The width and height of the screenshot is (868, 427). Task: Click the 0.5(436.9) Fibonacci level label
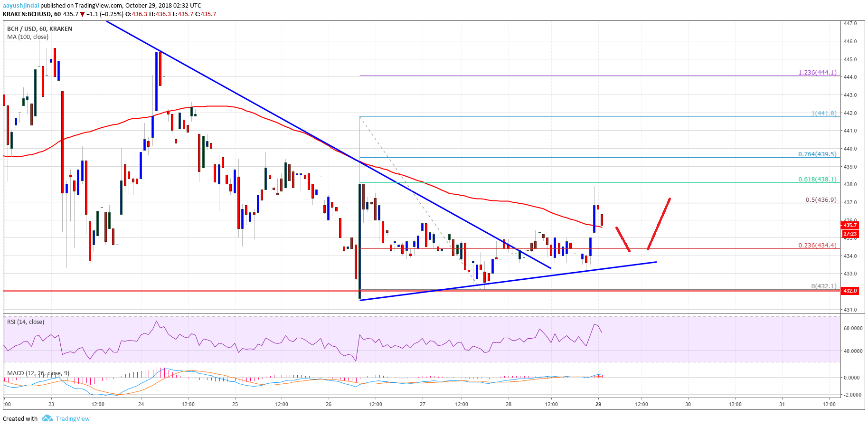click(x=821, y=200)
